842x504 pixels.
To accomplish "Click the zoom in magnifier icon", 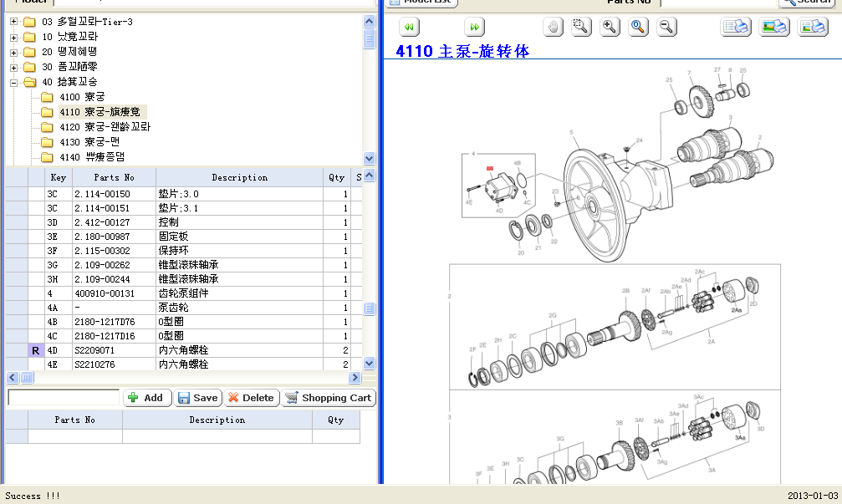I will click(x=610, y=27).
